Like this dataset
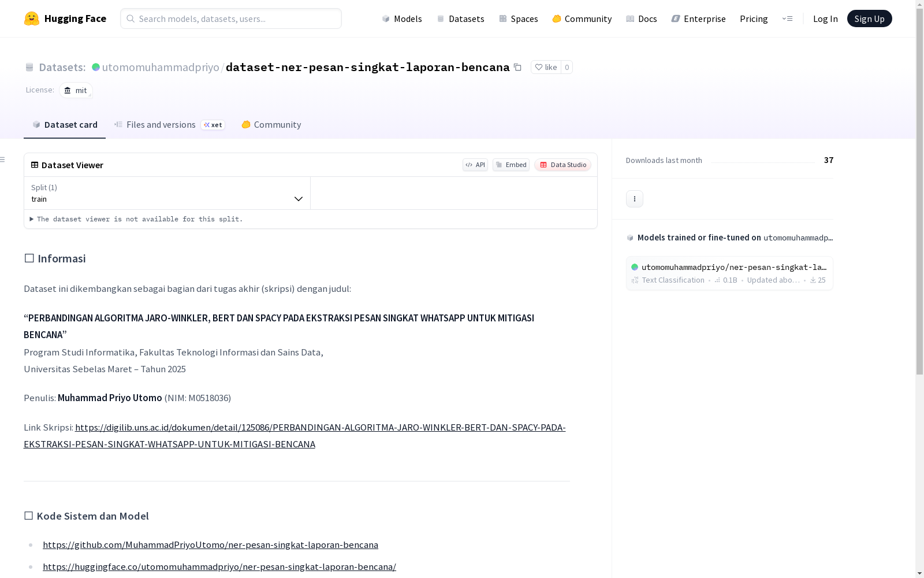924x578 pixels. click(546, 67)
